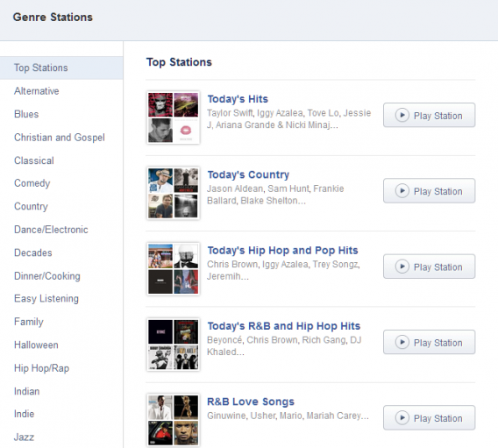Open the Indian genre
Image resolution: width=498 pixels, height=448 pixels.
tap(26, 391)
